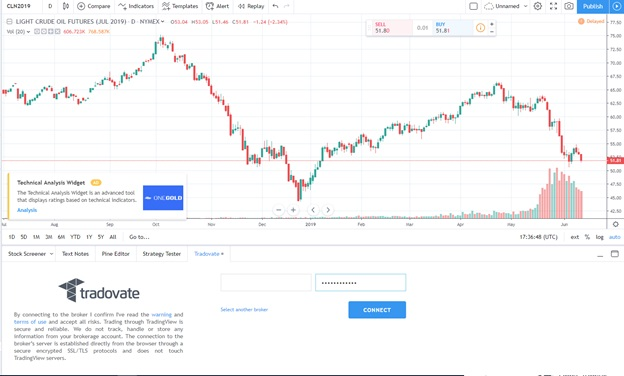Switch to the Strategy Tester tab
The height and width of the screenshot is (376, 624).
162,254
